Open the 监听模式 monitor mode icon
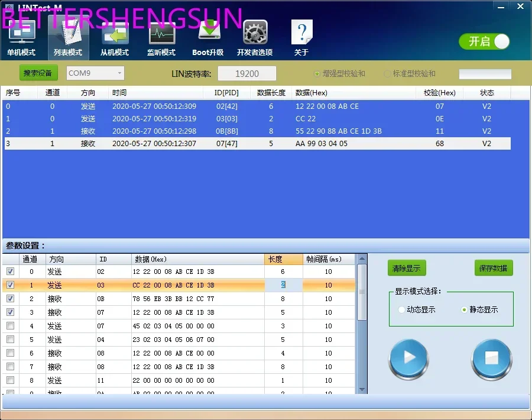Image resolution: width=532 pixels, height=420 pixels. point(162,33)
